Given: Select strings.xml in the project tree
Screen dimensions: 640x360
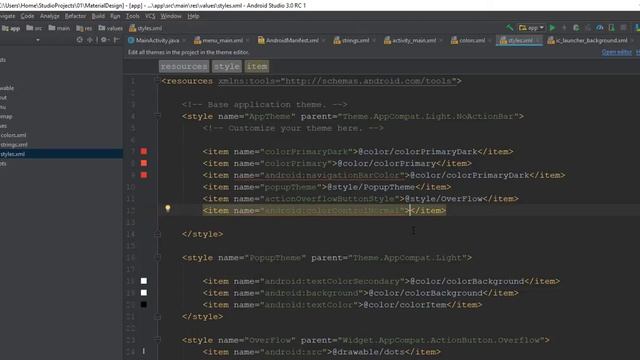Looking at the screenshot, I should point(14,144).
